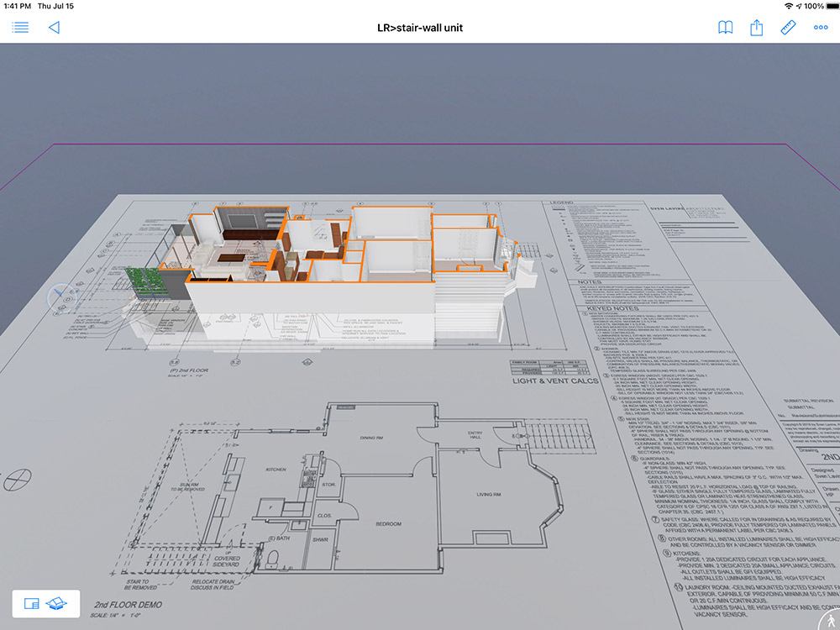The width and height of the screenshot is (840, 630).
Task: Tap the CLOS. room label
Action: pyautogui.click(x=324, y=516)
